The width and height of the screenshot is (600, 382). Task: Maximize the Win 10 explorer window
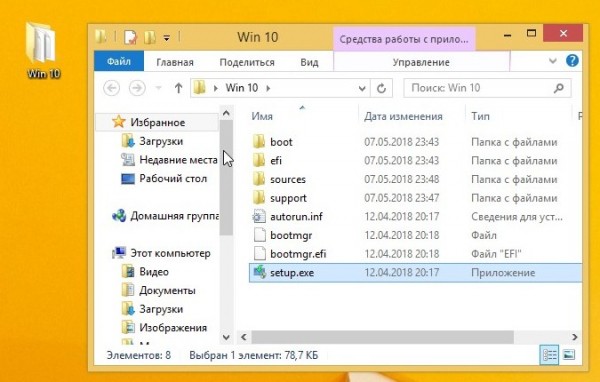[531, 34]
